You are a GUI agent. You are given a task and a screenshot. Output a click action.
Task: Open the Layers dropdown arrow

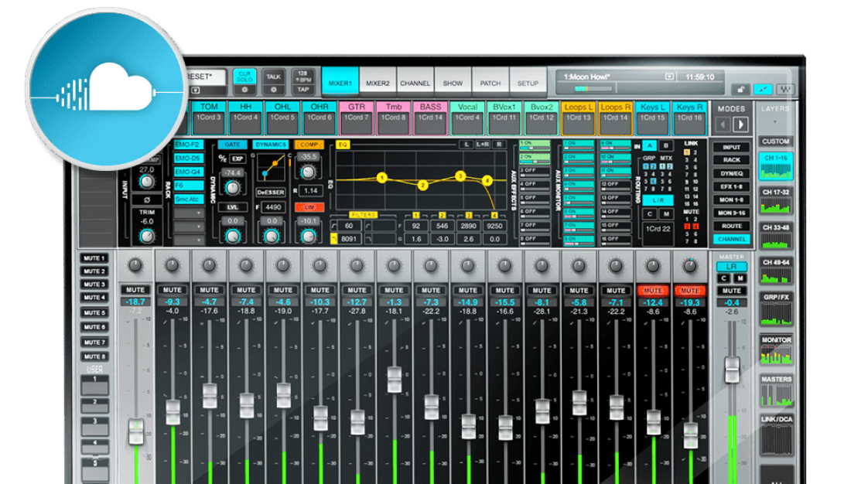[775, 122]
